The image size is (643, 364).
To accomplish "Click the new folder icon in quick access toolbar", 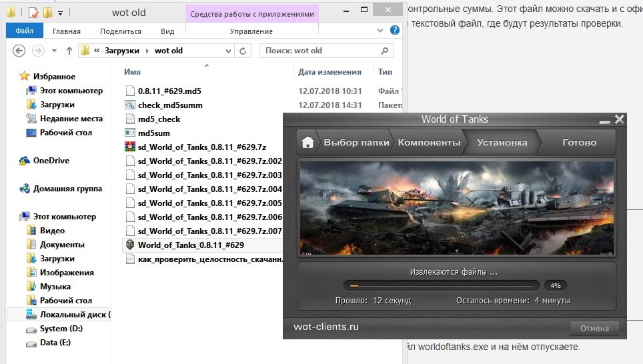I will pyautogui.click(x=47, y=13).
